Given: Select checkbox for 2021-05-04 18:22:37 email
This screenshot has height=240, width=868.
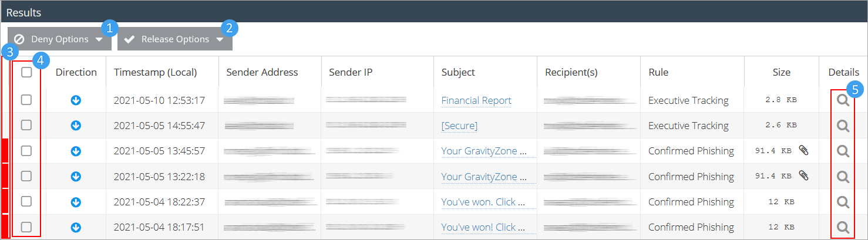Looking at the screenshot, I should click(26, 201).
